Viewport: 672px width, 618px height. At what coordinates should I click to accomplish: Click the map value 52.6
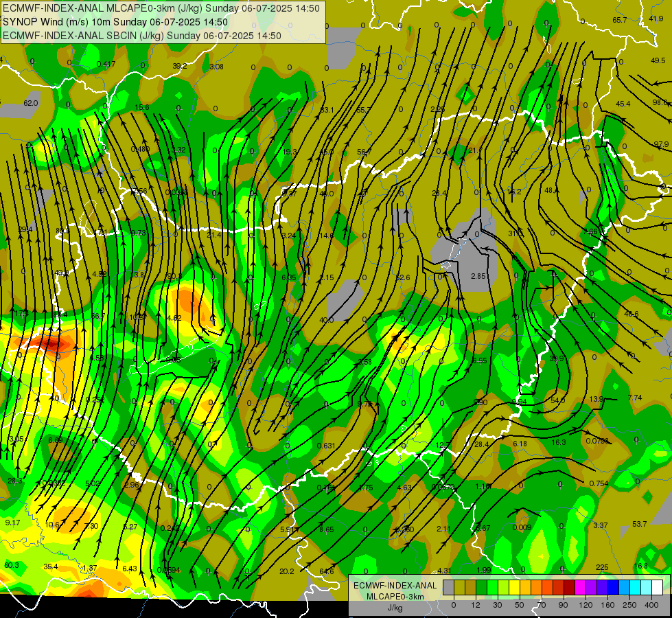[402, 278]
